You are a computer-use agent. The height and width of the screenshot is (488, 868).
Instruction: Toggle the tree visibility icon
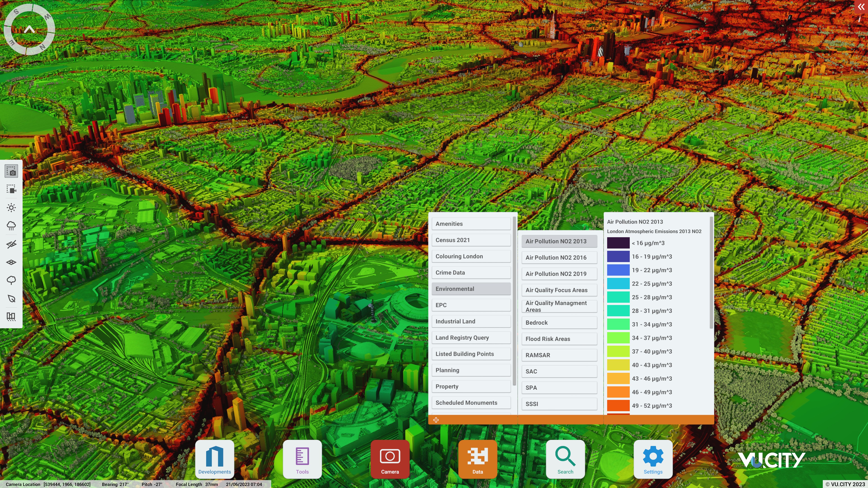tap(11, 280)
